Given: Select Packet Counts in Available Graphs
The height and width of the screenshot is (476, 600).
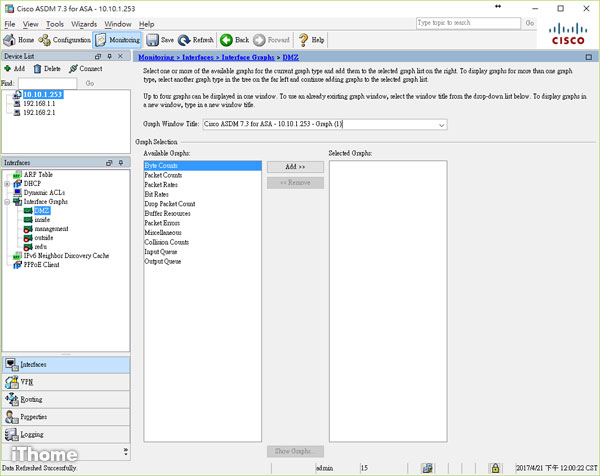Looking at the screenshot, I should [x=202, y=175].
